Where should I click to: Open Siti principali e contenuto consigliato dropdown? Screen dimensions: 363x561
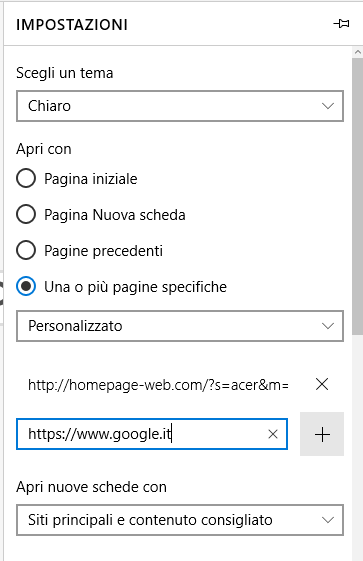tap(180, 520)
